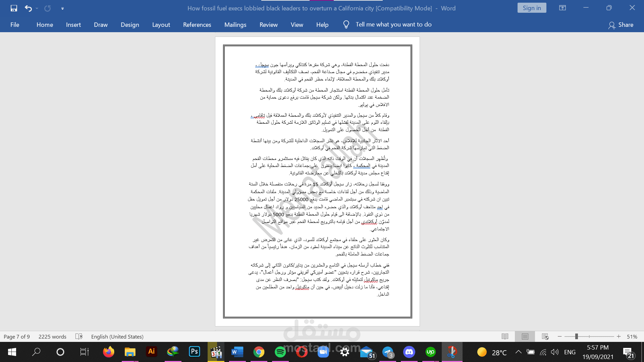Open the Undo history dropdown arrow

(x=37, y=8)
